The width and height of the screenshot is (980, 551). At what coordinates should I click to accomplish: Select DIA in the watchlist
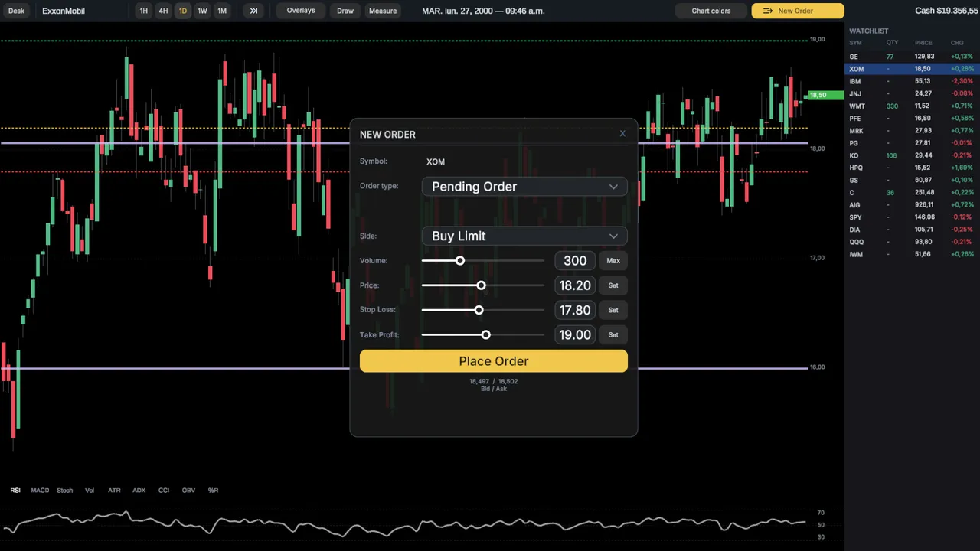(912, 230)
